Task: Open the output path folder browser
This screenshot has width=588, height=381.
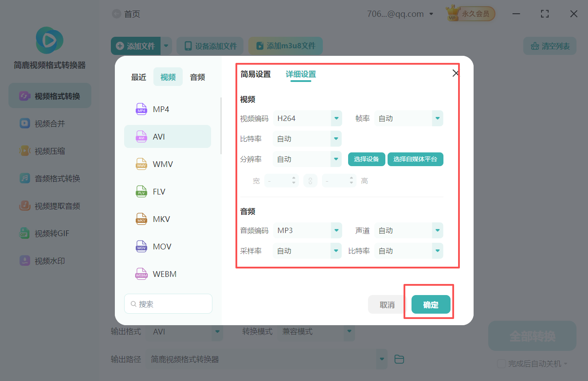Action: click(x=399, y=359)
